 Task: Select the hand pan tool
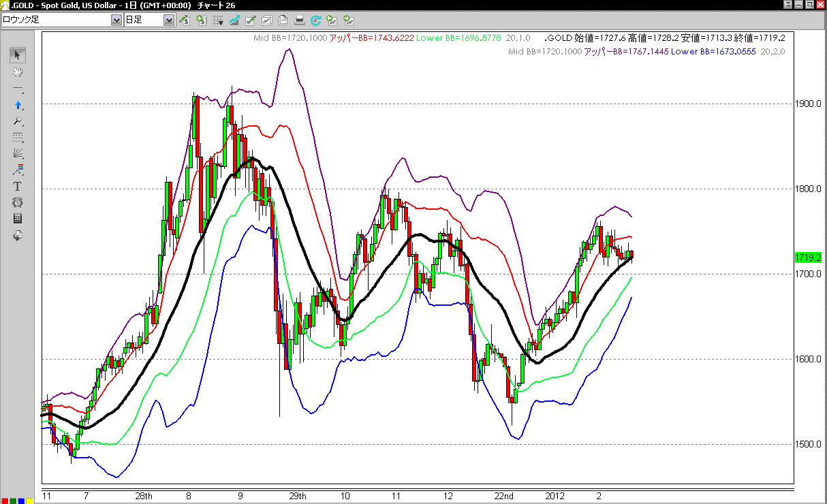[x=18, y=72]
